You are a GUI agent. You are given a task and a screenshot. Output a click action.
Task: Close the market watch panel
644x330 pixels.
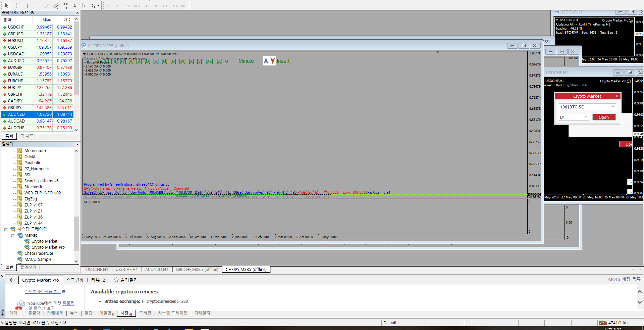[77, 13]
